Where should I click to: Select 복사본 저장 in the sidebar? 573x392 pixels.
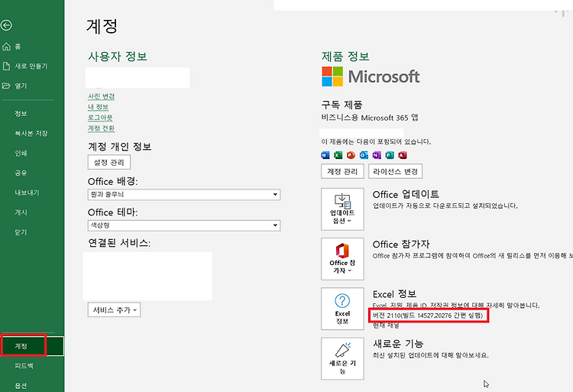31,134
